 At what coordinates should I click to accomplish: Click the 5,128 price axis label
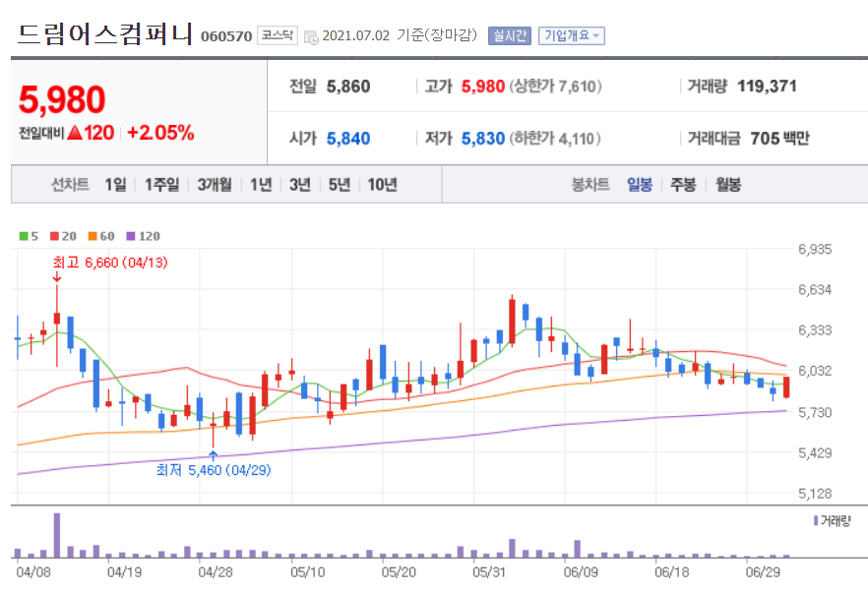(x=814, y=494)
